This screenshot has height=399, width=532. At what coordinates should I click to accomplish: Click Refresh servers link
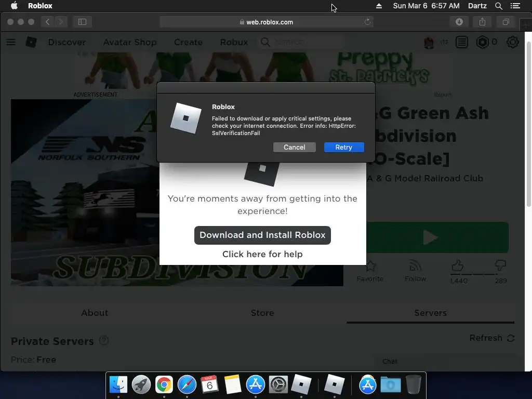(x=492, y=338)
